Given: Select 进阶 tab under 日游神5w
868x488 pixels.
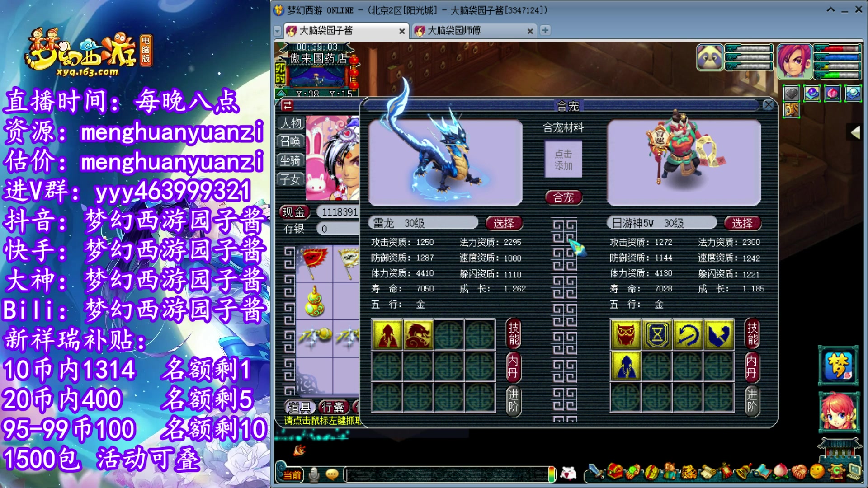Looking at the screenshot, I should pyautogui.click(x=752, y=401).
